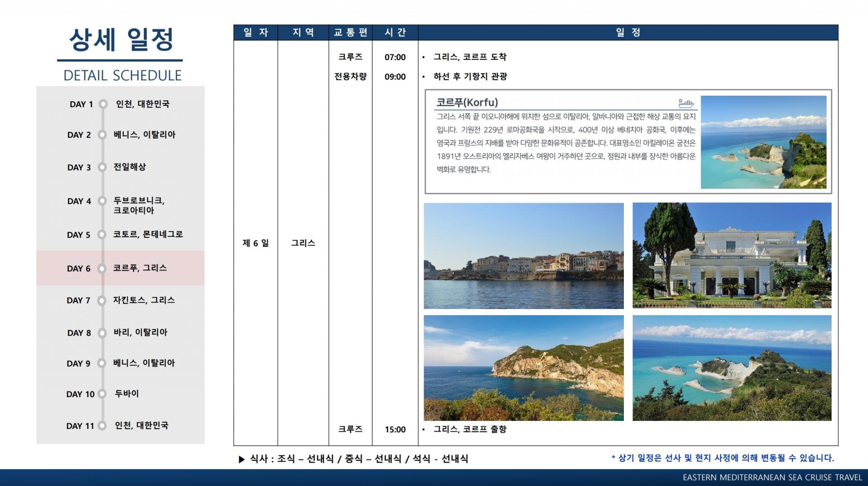Select the DAY 9 timeline circle marker
The width and height of the screenshot is (868, 486).
[103, 363]
